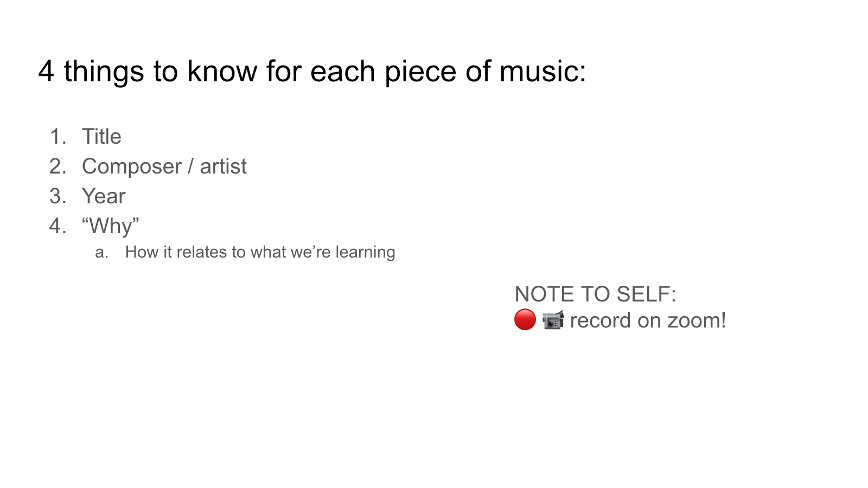Click the list number "2."

pyautogui.click(x=58, y=166)
